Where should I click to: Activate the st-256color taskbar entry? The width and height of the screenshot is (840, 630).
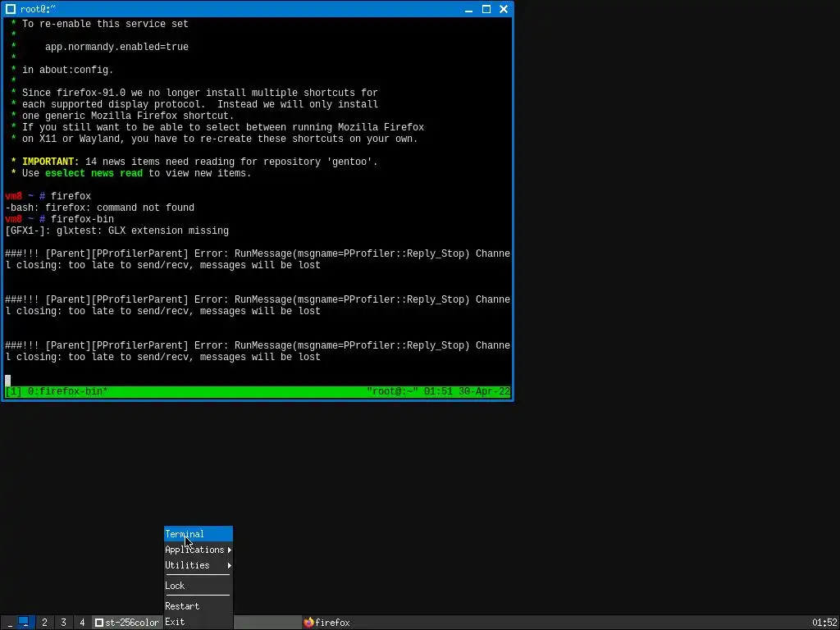click(127, 623)
